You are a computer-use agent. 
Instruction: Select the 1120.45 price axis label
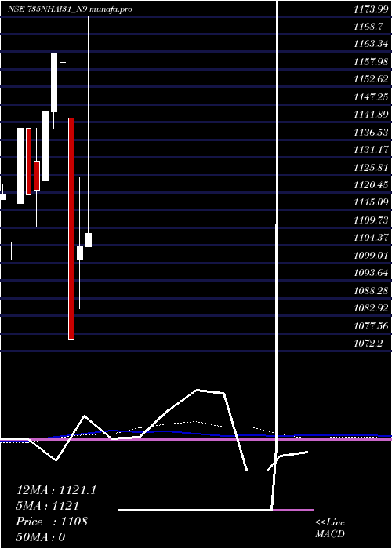[x=371, y=185]
